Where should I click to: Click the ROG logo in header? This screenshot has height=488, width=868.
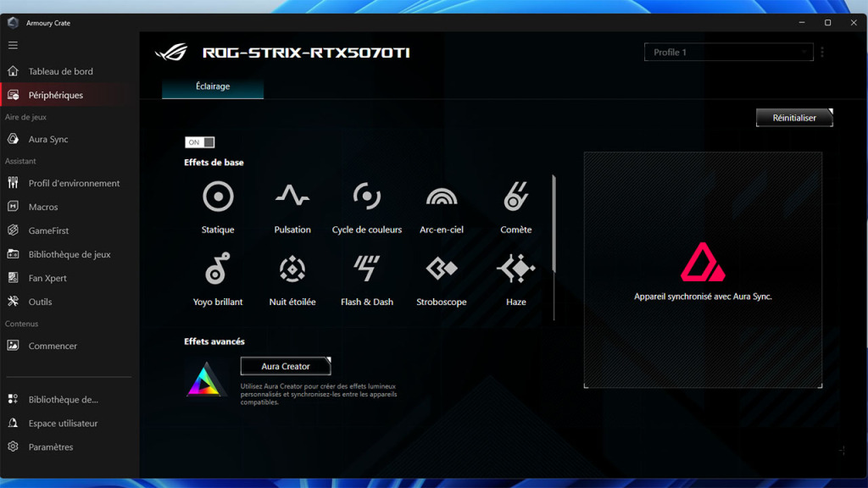pyautogui.click(x=171, y=53)
